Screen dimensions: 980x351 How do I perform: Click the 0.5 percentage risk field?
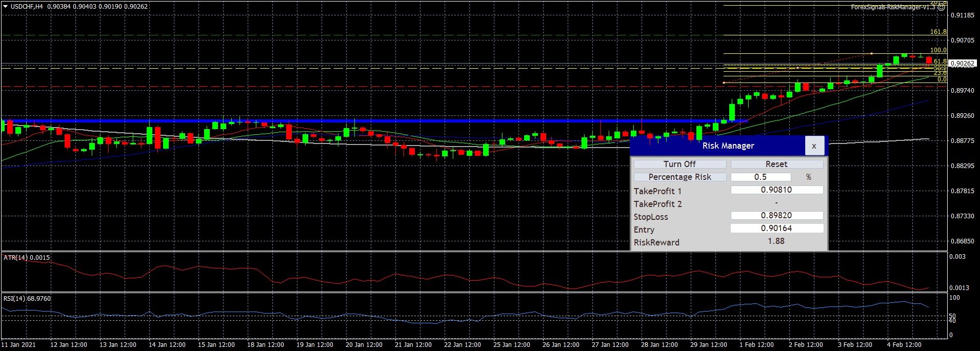(761, 177)
